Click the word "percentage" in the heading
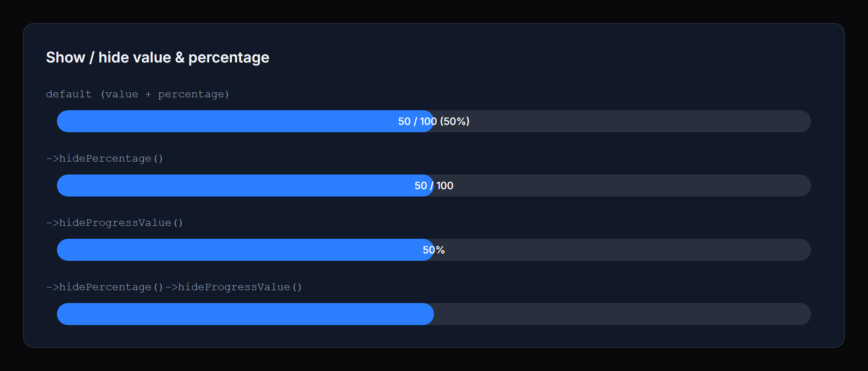The height and width of the screenshot is (371, 868). (228, 58)
